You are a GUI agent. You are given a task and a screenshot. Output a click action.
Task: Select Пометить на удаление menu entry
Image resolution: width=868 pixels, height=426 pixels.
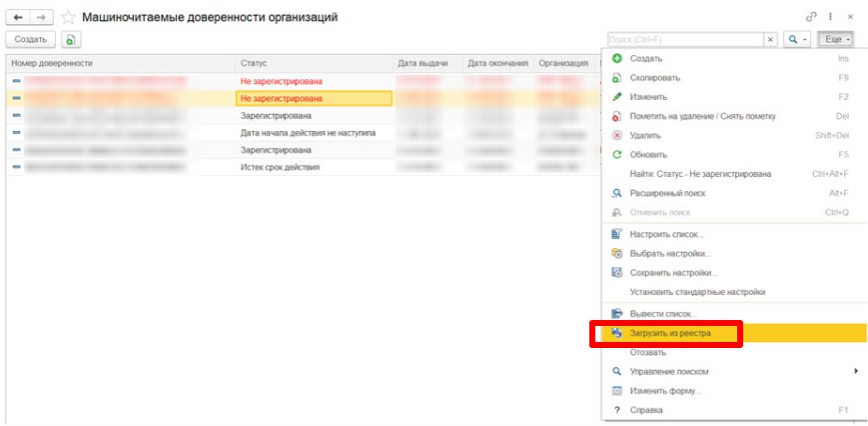coord(695,116)
